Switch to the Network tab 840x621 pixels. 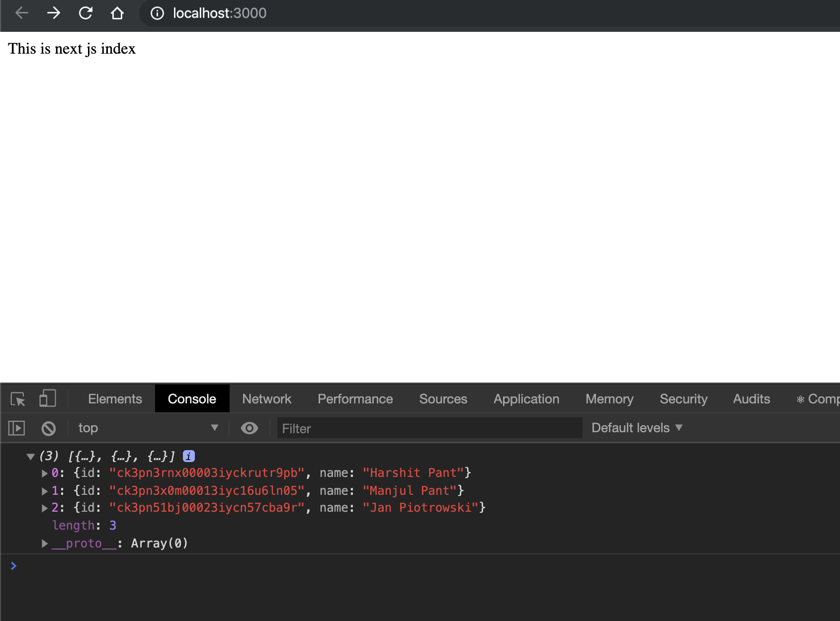[x=266, y=398]
